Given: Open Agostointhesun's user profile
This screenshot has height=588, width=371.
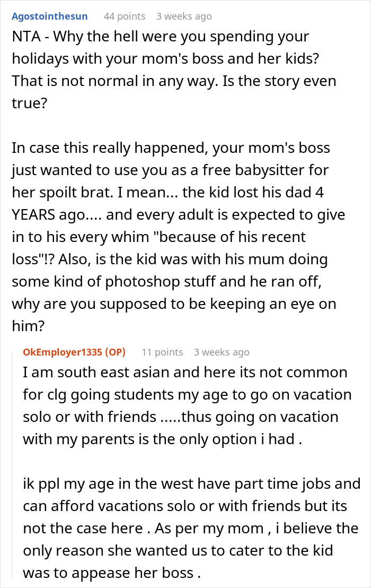Looking at the screenshot, I should click(49, 16).
